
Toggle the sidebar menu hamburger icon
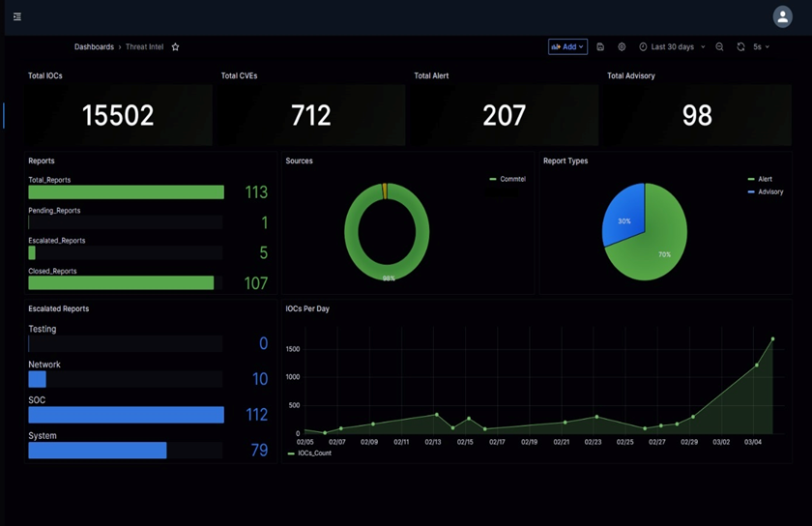click(17, 16)
